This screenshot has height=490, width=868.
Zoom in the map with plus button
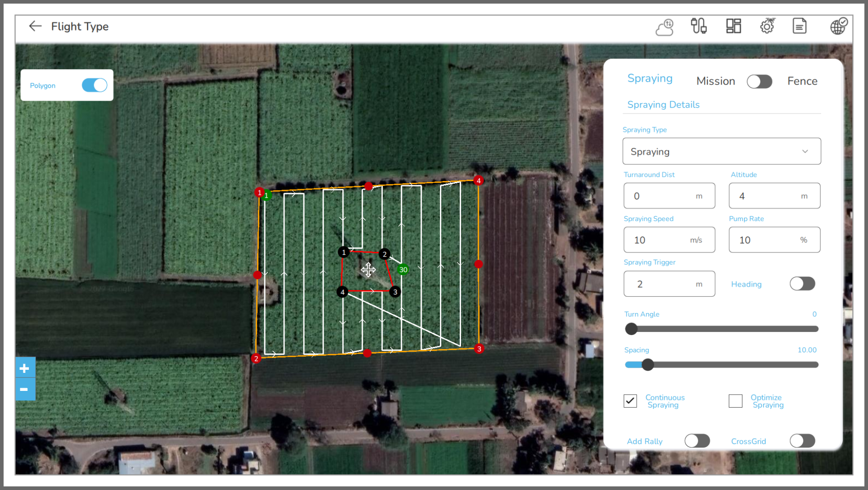tap(25, 368)
